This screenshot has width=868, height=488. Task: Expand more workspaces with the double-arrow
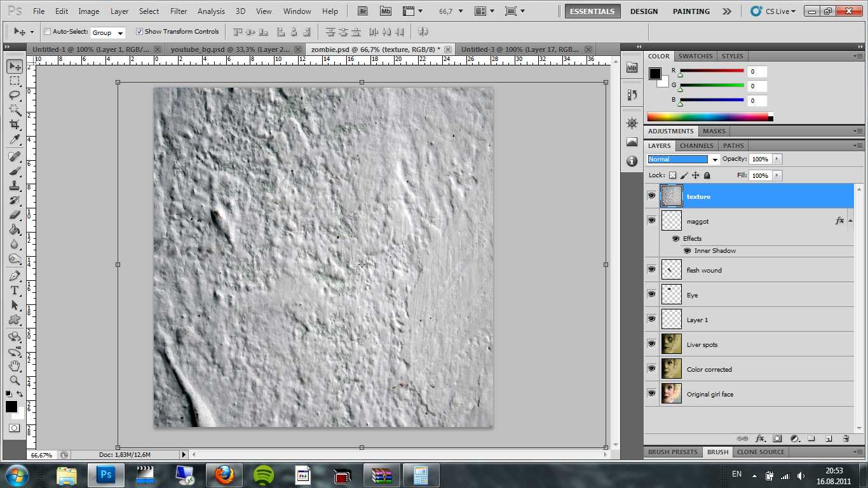(727, 11)
